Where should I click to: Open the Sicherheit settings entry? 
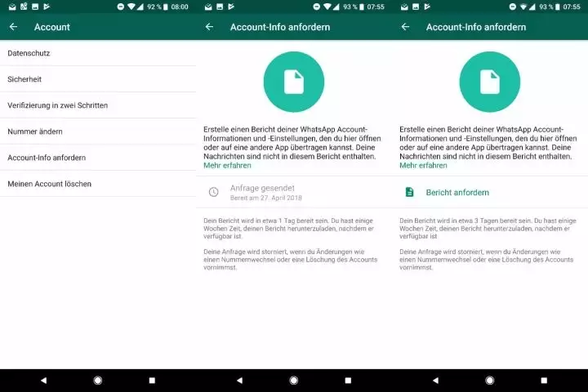24,79
